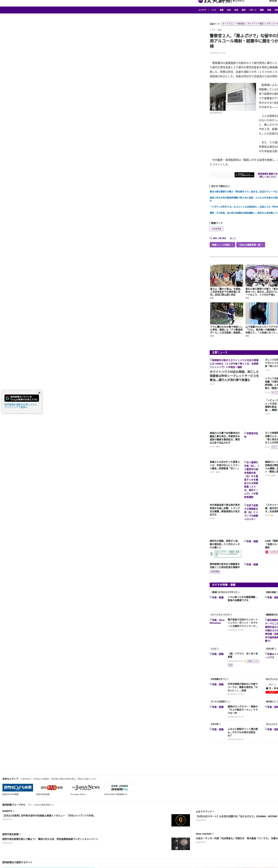This screenshot has height=868, width=278.
Task: Open the 東北絆まつり stage photo thumbnail
Action: pos(261,276)
